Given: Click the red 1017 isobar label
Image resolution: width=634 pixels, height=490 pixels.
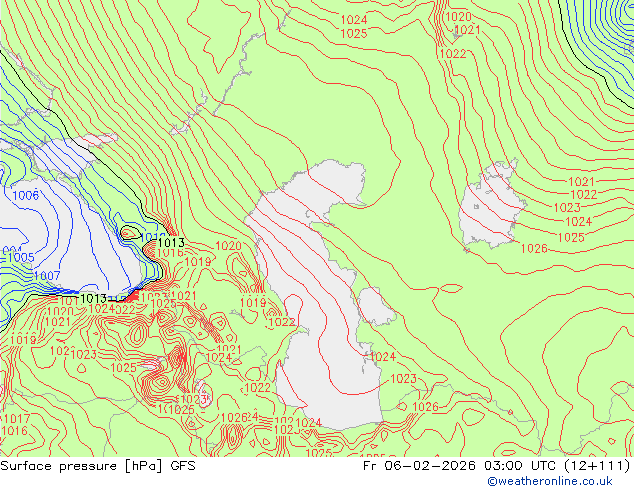Looking at the screenshot, I should (x=17, y=418).
